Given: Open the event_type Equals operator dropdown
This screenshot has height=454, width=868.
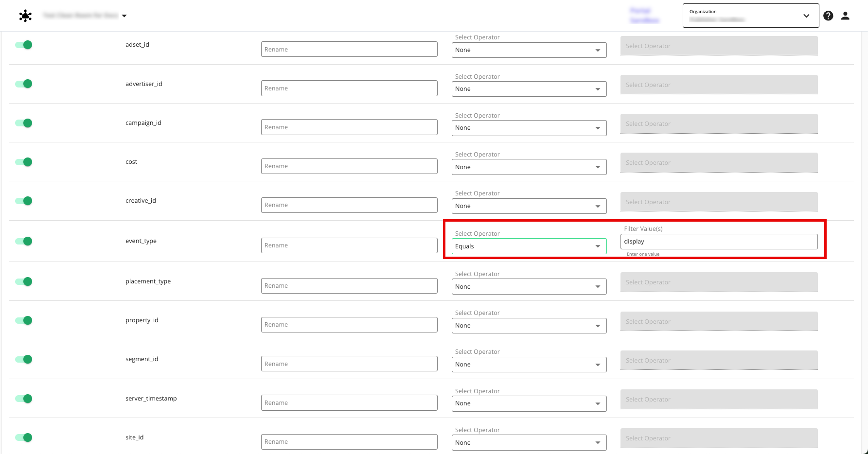Looking at the screenshot, I should point(529,246).
